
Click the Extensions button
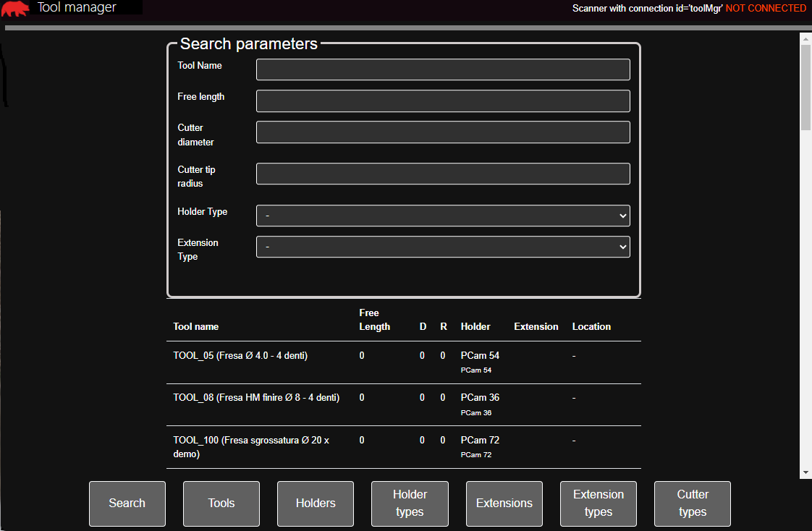504,504
